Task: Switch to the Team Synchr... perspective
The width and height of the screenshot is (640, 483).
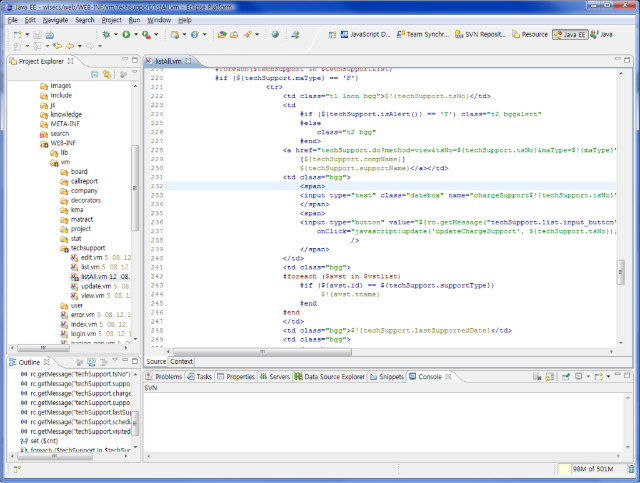Action: tap(423, 35)
